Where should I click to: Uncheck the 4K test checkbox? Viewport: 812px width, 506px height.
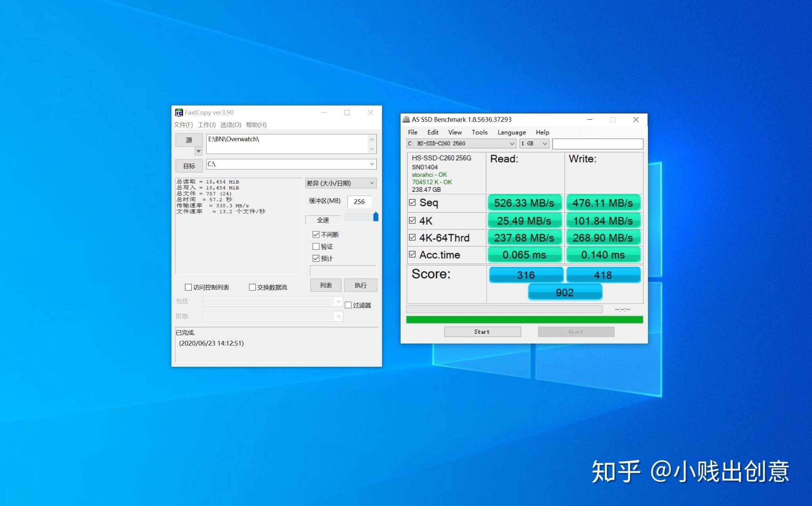[412, 220]
